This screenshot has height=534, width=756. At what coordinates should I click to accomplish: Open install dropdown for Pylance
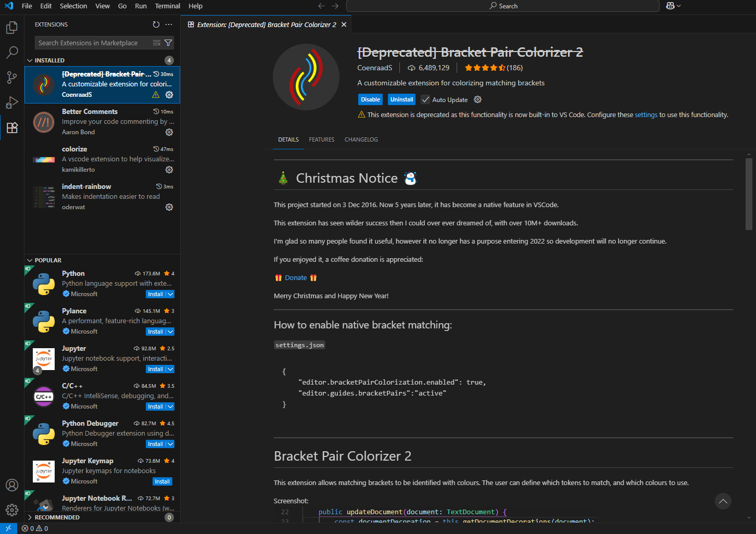pyautogui.click(x=170, y=332)
